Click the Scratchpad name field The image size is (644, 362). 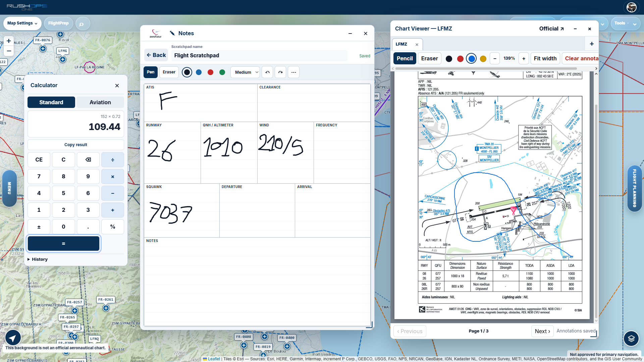[x=259, y=56]
